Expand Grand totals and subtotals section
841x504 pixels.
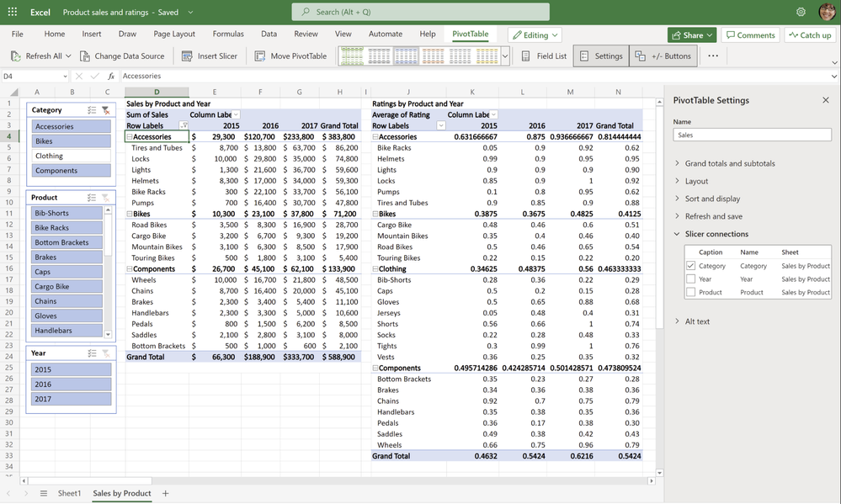point(729,163)
